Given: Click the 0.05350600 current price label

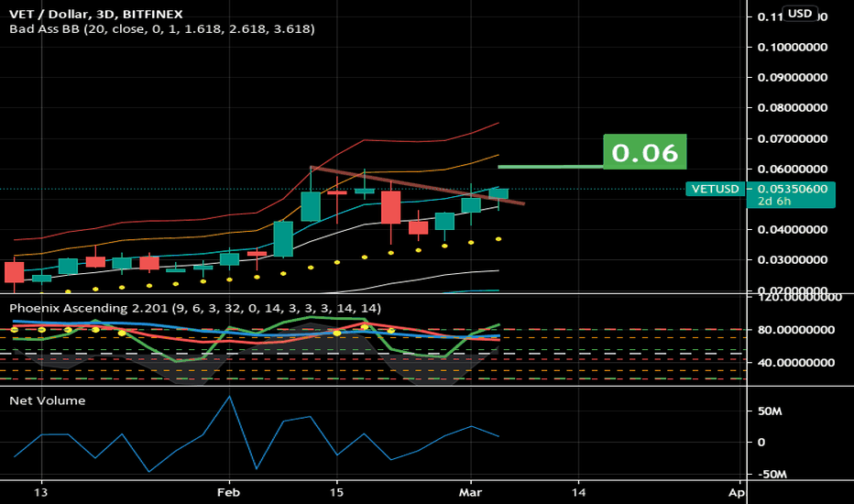Looking at the screenshot, I should coord(793,189).
